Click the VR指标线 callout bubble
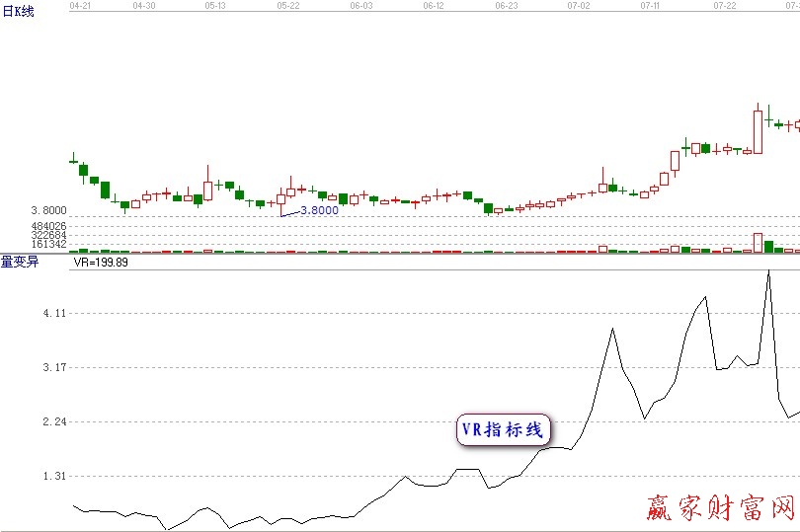The image size is (800, 532). [503, 429]
